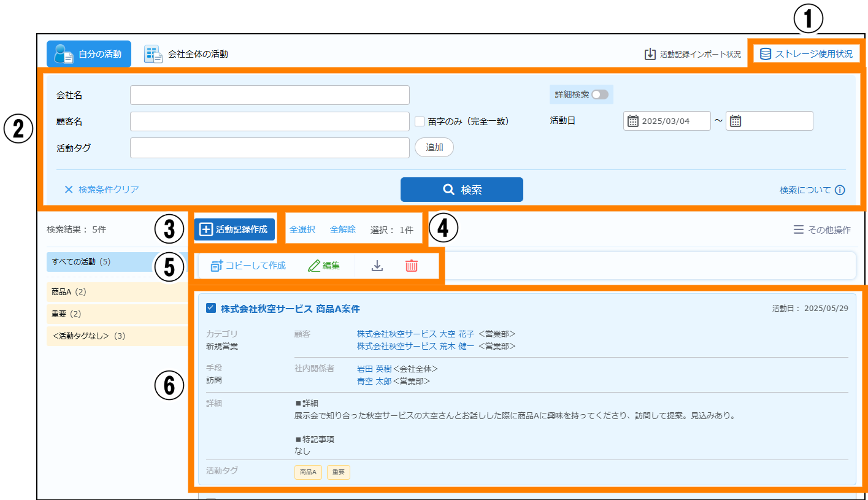Click the 会社名 input field
The image size is (868, 500).
pyautogui.click(x=269, y=95)
